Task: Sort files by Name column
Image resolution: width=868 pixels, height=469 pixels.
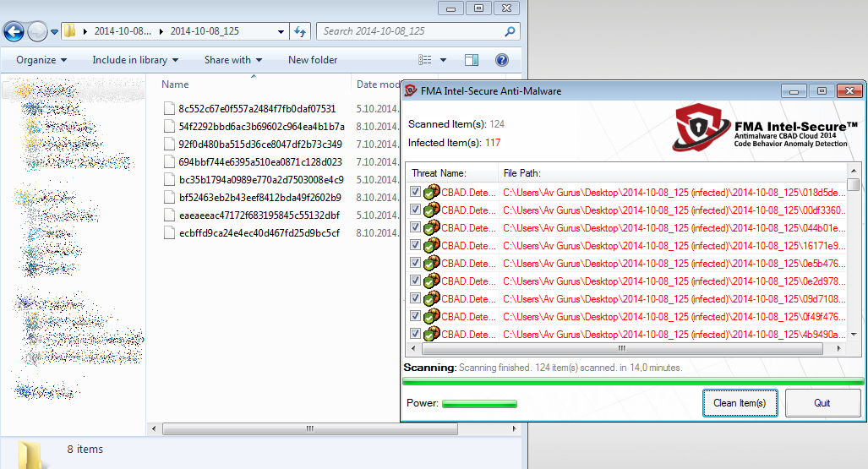Action: (175, 85)
